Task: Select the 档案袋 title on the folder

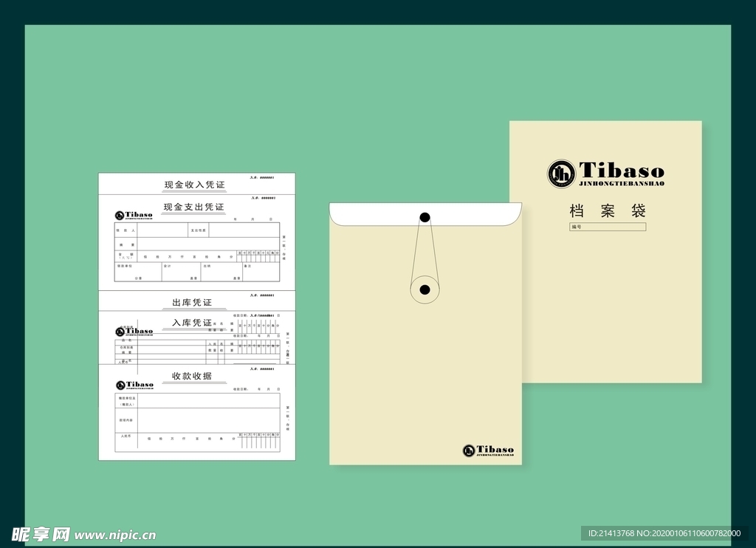Action: [x=608, y=211]
